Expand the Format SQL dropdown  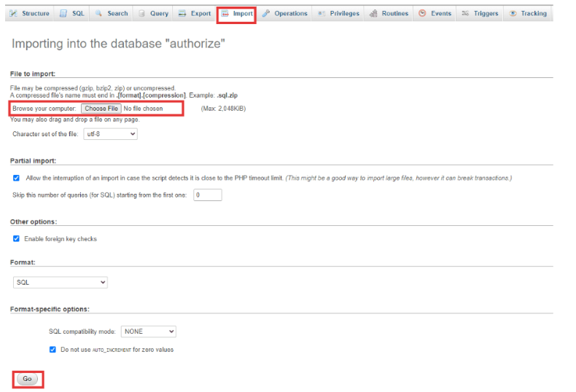click(61, 282)
